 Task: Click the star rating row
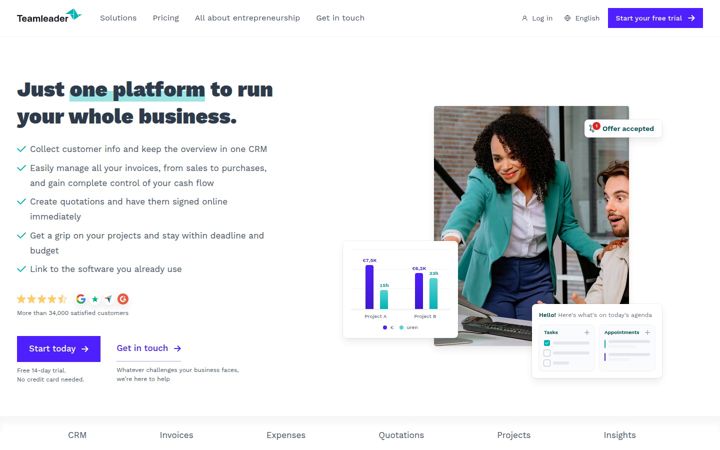pos(42,299)
